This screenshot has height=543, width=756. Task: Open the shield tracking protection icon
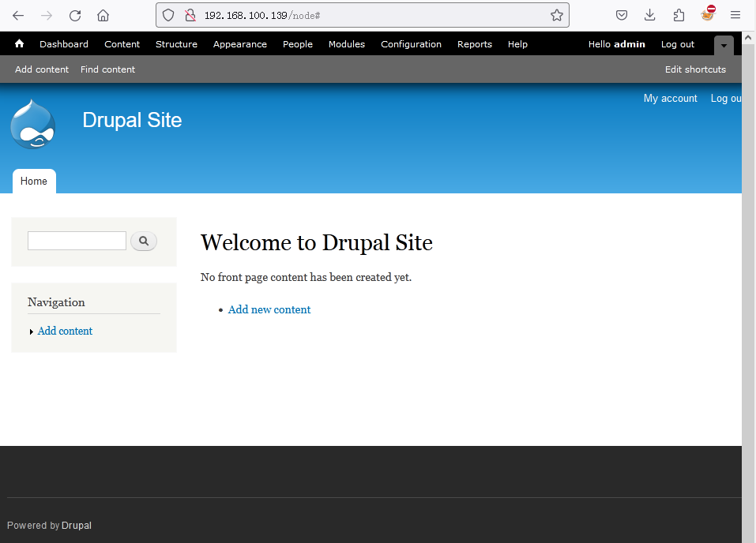click(x=167, y=16)
